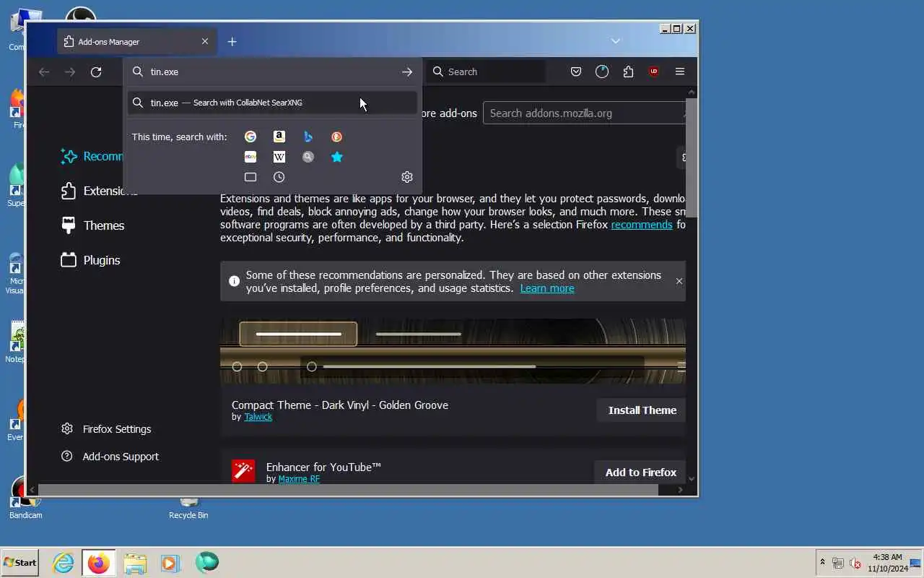Search this time with eBay
This screenshot has width=924, height=578.
[x=250, y=157]
